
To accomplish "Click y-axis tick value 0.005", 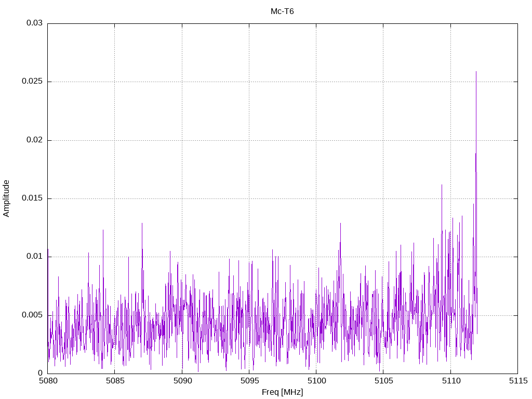I will (x=32, y=315).
